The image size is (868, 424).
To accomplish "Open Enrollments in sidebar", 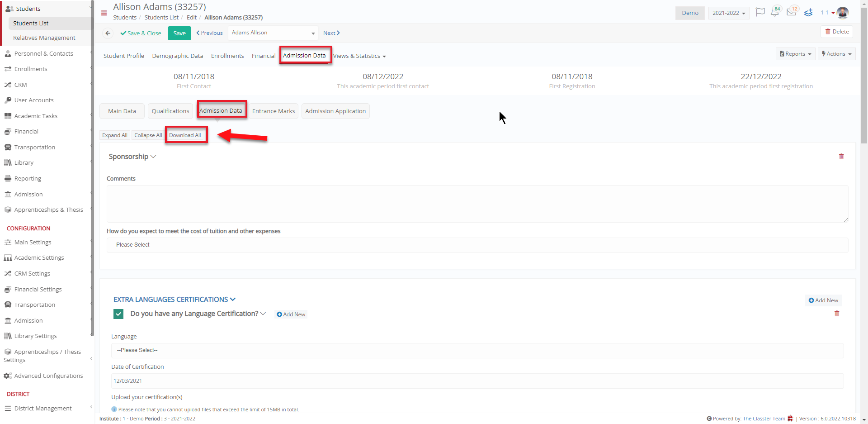I will (31, 69).
